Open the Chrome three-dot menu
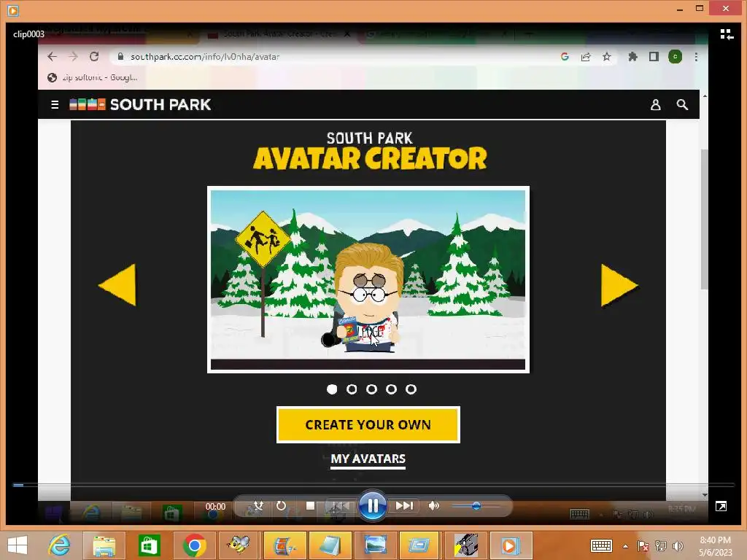This screenshot has height=560, width=747. point(696,57)
